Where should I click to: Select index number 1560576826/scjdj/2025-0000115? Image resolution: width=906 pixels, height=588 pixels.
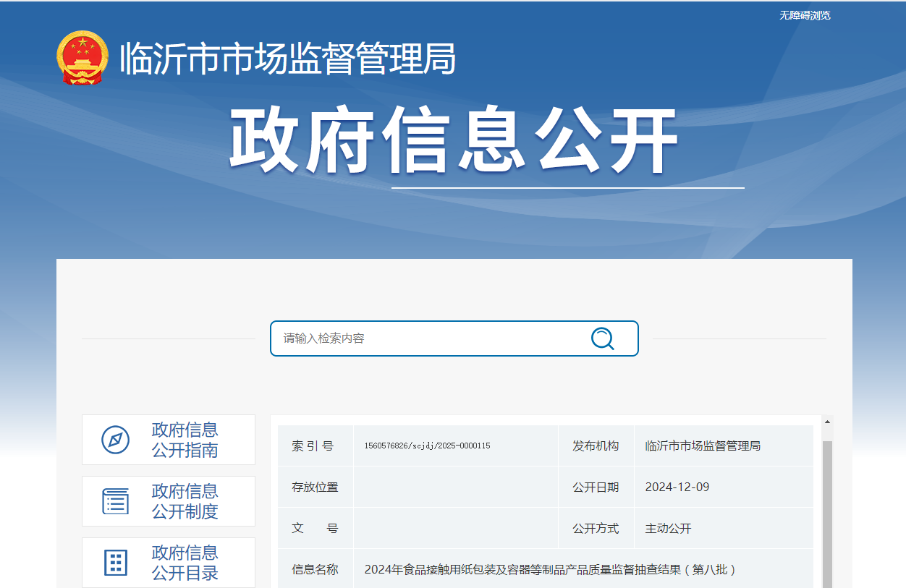pos(427,446)
